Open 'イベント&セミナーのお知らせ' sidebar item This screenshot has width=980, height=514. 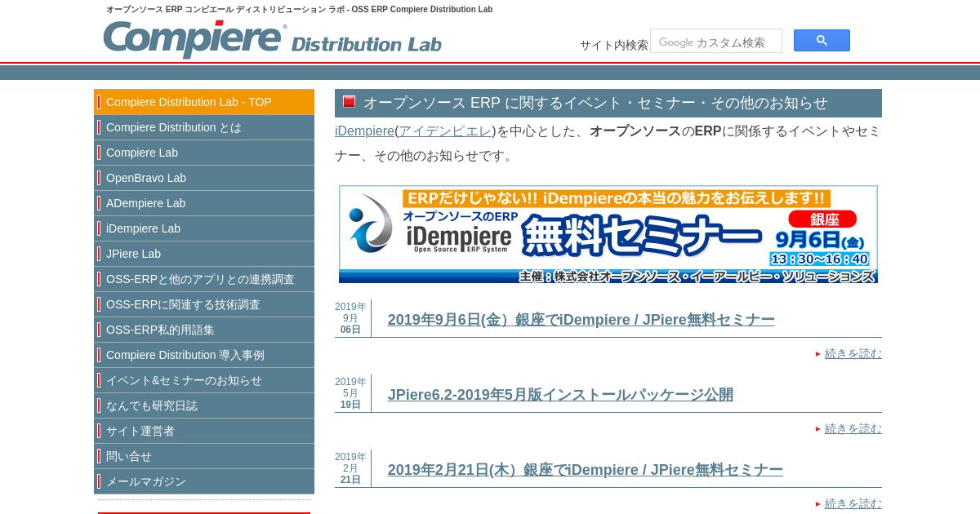[204, 380]
